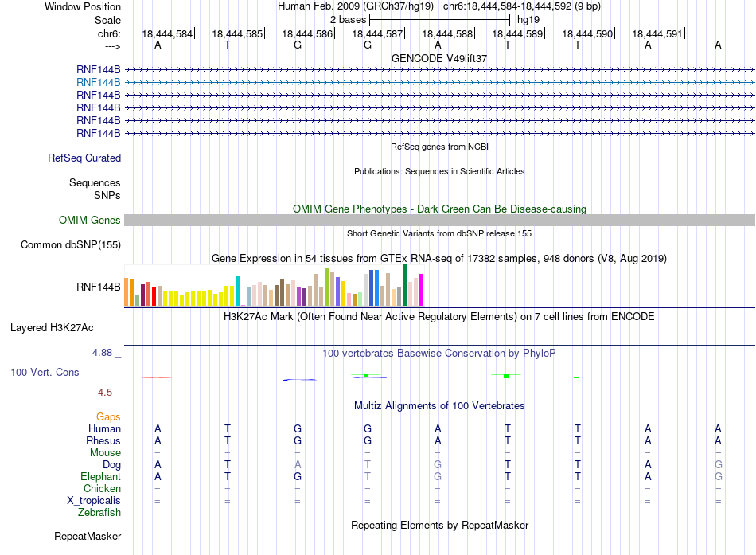Open the 100 Vert. Cons track label

(45, 372)
